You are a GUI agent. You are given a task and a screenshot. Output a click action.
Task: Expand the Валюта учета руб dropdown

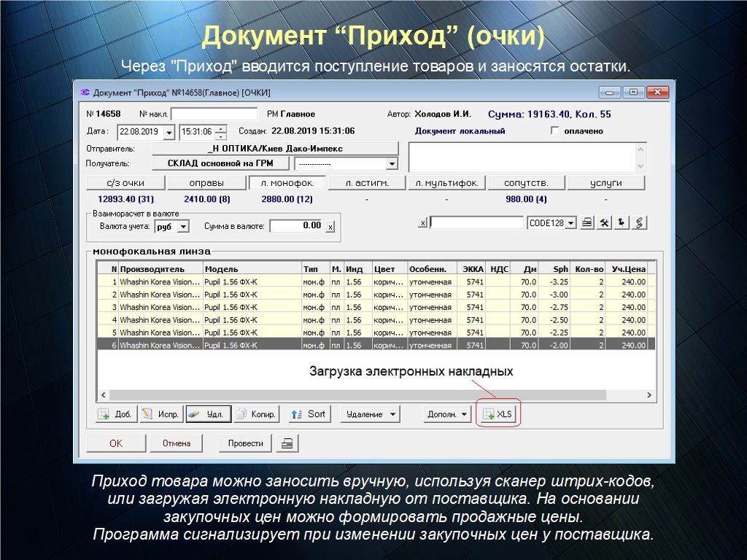(x=183, y=227)
